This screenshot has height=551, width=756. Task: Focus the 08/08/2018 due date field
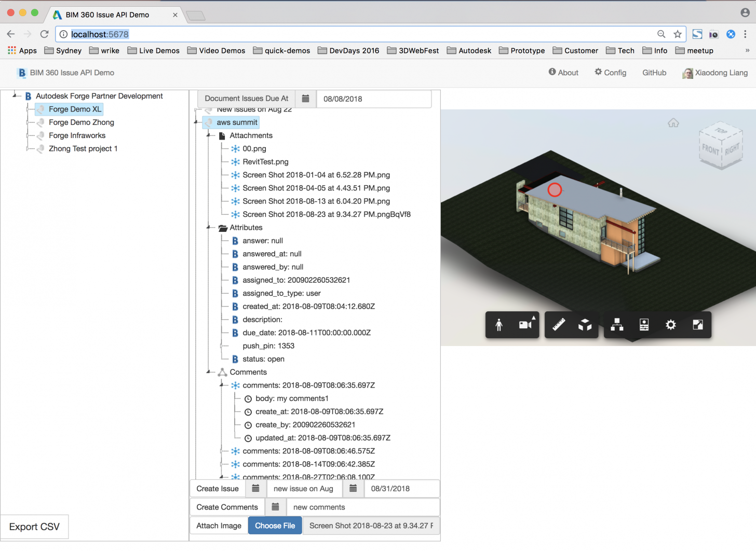pos(374,99)
